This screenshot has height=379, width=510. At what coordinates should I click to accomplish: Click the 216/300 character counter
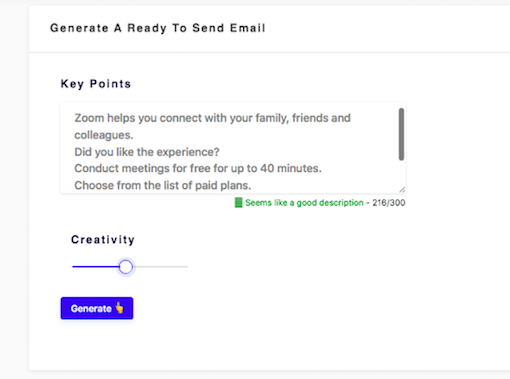click(x=389, y=203)
